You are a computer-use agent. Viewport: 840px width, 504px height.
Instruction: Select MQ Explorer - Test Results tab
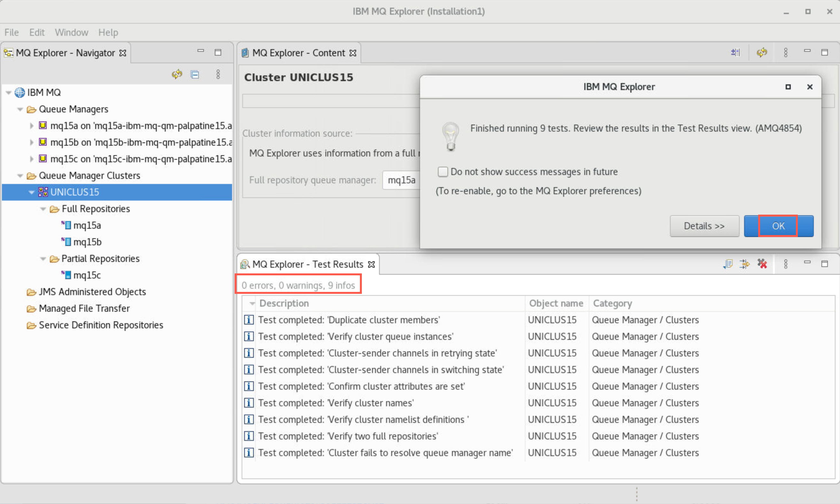point(308,264)
